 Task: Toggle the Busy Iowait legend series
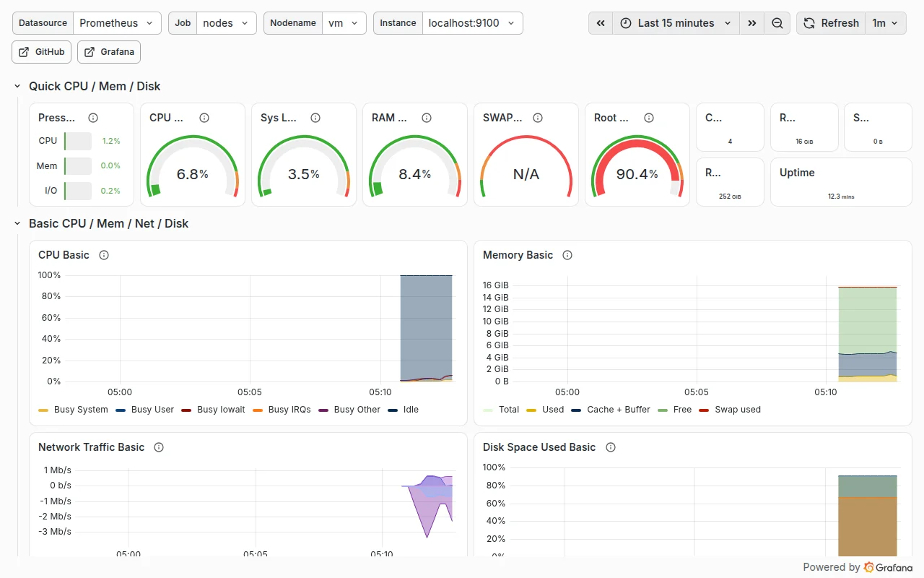[221, 410]
